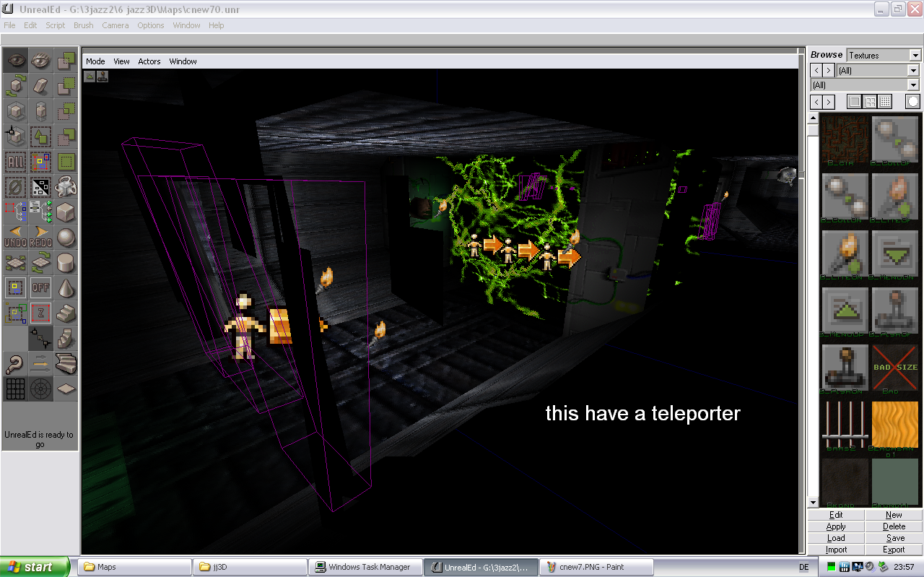The height and width of the screenshot is (577, 924).
Task: Click the REDO arrow icon
Action: click(x=40, y=238)
